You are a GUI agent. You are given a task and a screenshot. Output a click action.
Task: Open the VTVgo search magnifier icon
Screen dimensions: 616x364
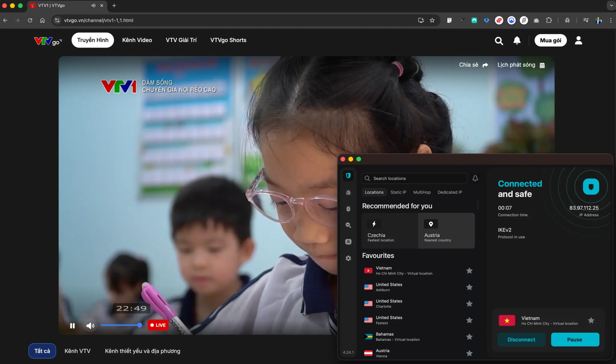click(x=499, y=41)
